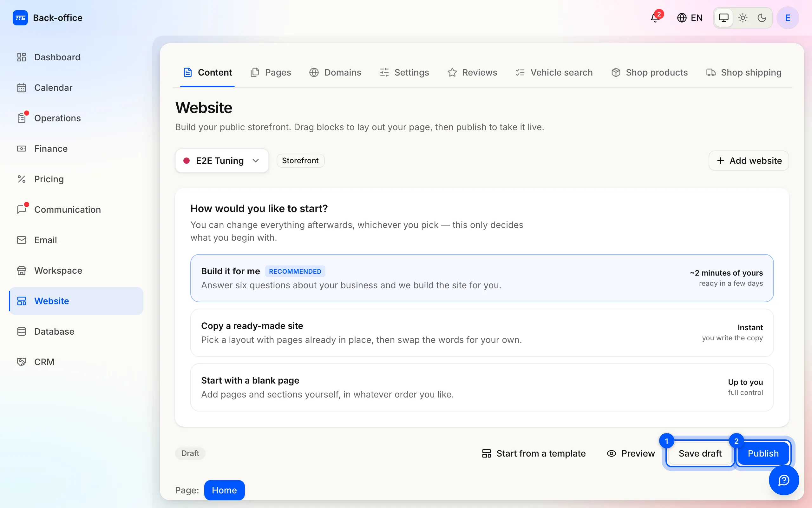Publish the website
Screen dimensions: 812x508
click(x=763, y=454)
